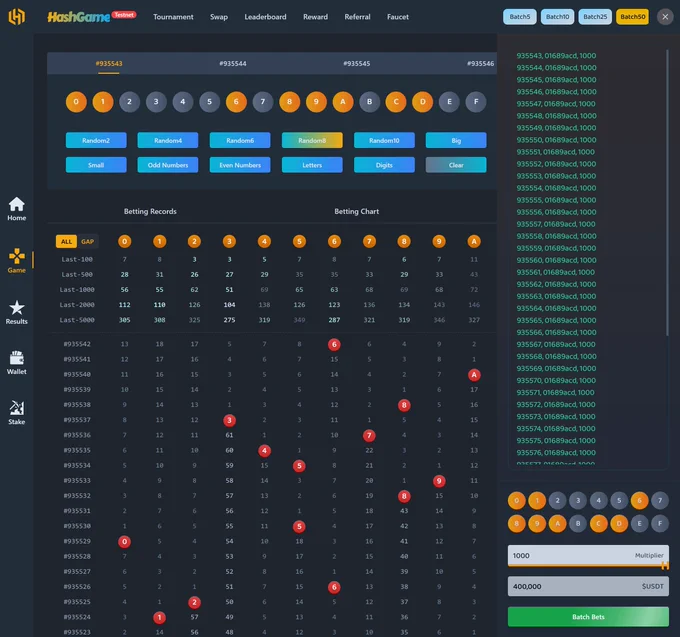Open the Tournament menu item
The image size is (680, 637).
173,17
